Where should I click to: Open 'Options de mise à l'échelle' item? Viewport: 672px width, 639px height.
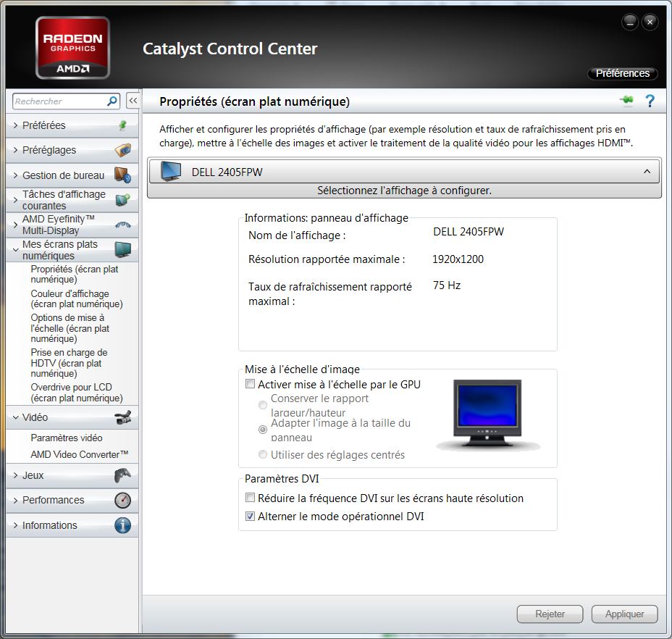click(70, 328)
